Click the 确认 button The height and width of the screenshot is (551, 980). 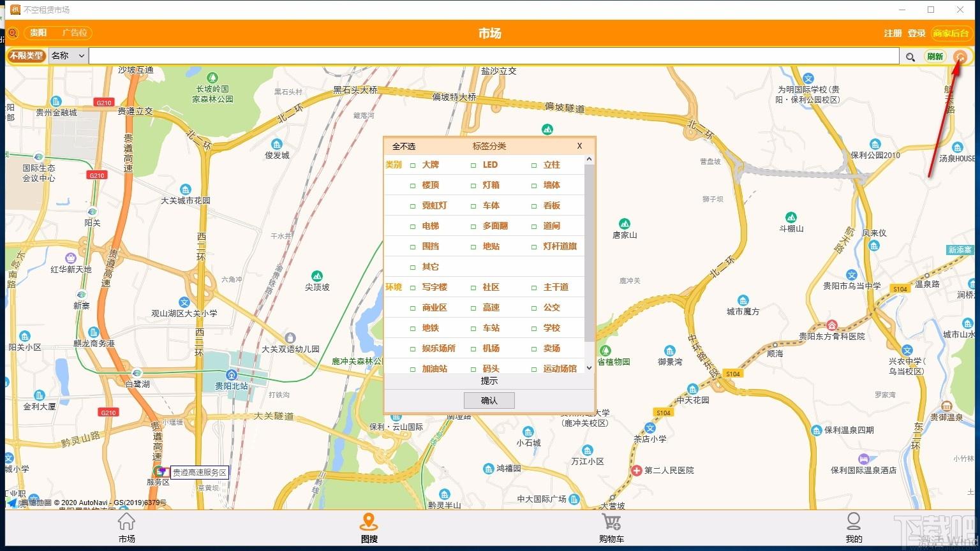[489, 400]
